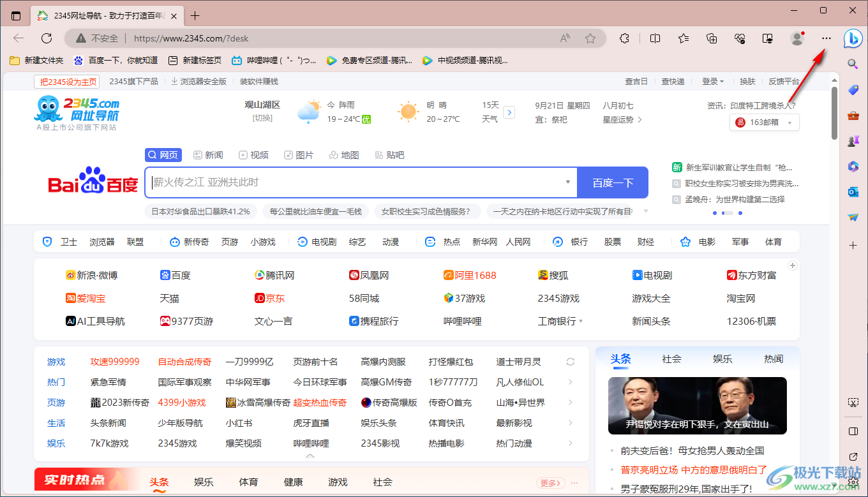The height and width of the screenshot is (497, 868).
Task: Open a new tab with plus icon
Action: click(195, 15)
